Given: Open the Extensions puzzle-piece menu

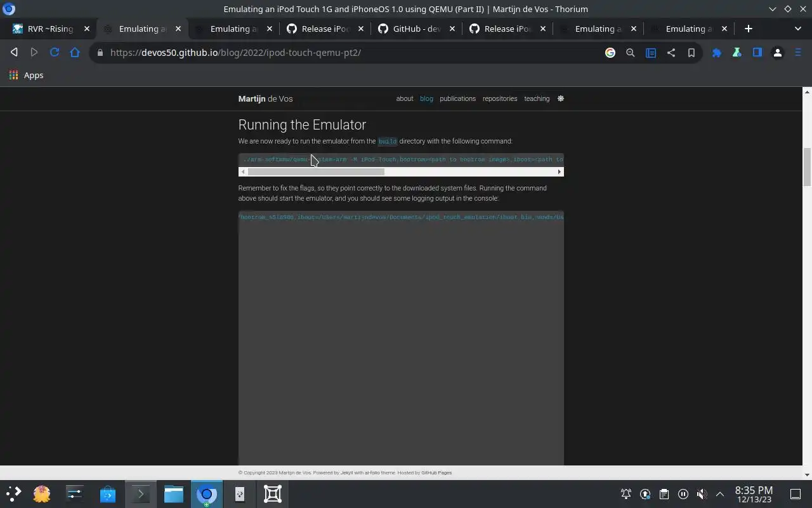Looking at the screenshot, I should pos(717,53).
